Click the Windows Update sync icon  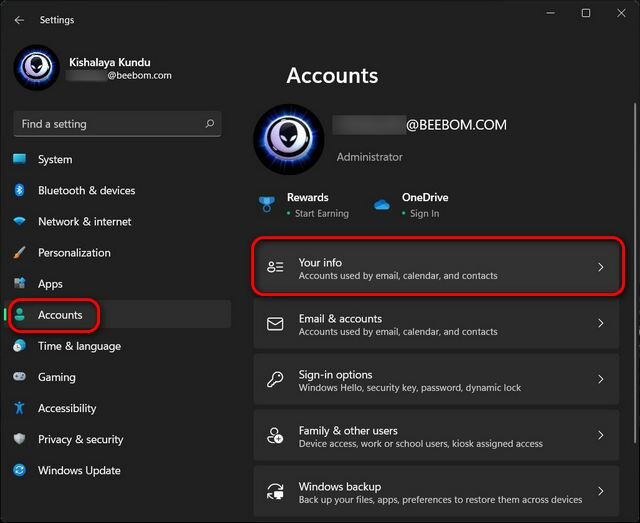point(19,470)
